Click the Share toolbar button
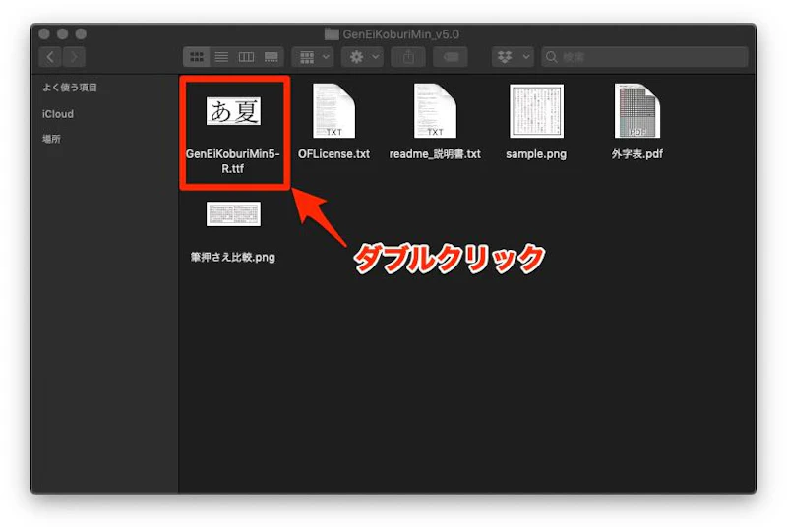The image size is (787, 532). tap(408, 57)
